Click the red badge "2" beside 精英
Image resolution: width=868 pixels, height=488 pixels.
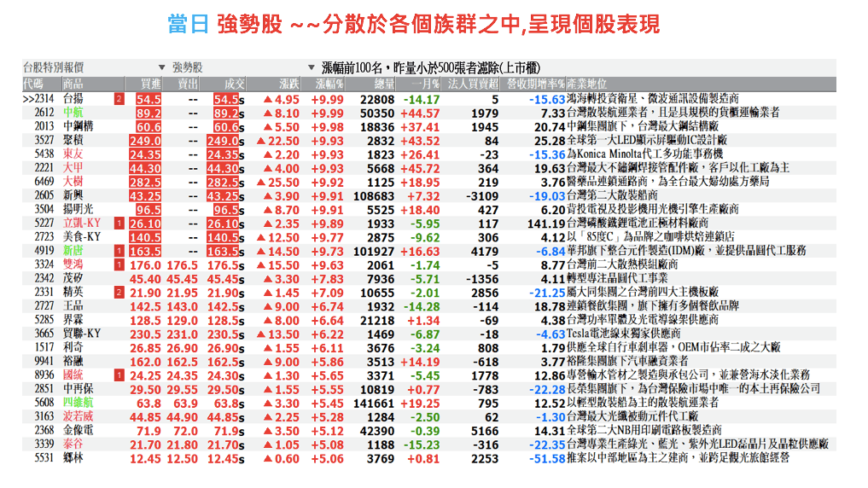119,292
